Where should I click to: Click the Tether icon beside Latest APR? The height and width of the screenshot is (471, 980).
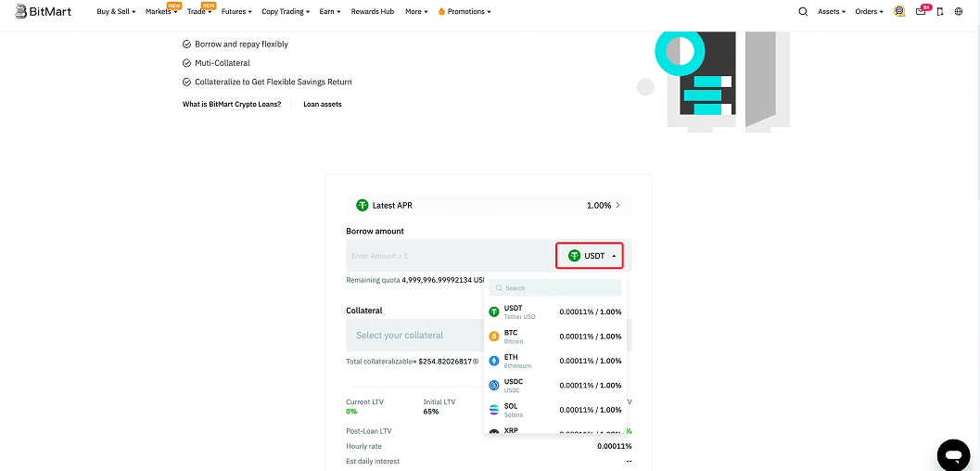362,205
